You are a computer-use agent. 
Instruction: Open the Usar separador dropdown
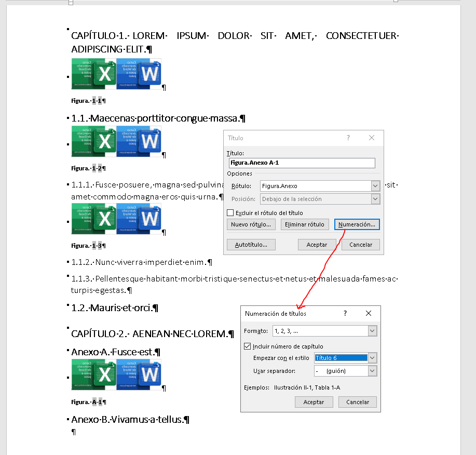click(372, 371)
